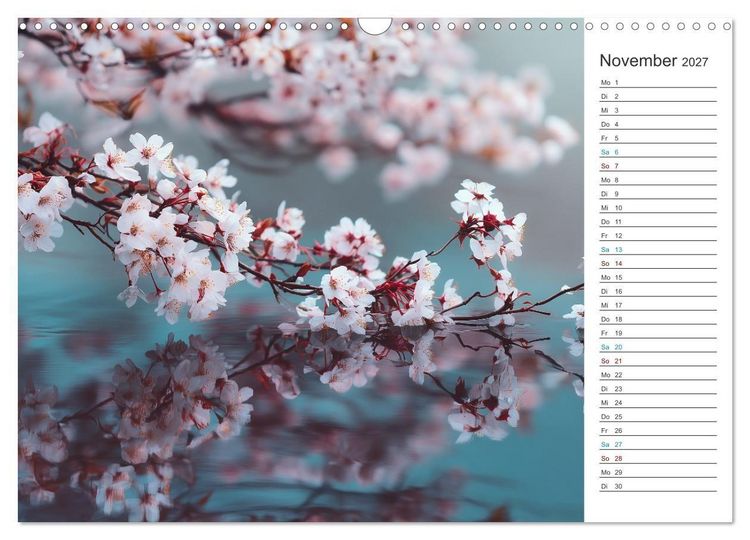This screenshot has width=750, height=540.
Task: Click the calendar hanging hook notch
Action: click(375, 26)
